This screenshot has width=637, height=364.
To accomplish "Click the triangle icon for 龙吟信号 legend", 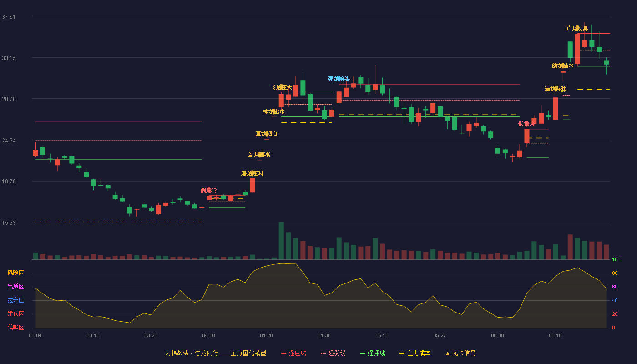I will (x=448, y=354).
